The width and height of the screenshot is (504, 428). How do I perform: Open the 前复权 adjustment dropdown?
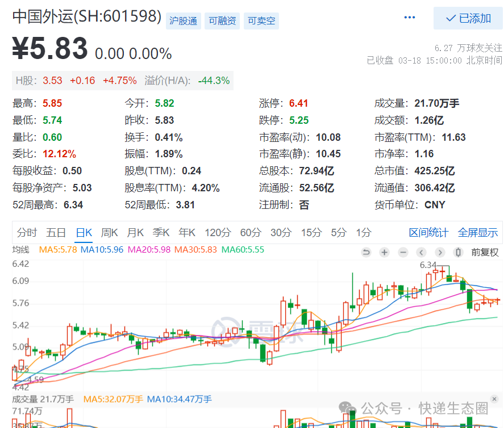pos(485,253)
